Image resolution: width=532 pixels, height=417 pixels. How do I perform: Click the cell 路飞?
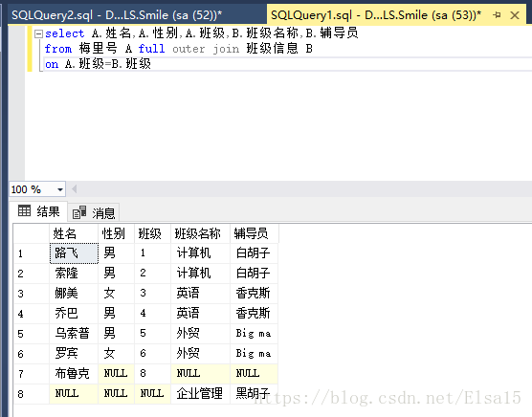[x=74, y=253]
